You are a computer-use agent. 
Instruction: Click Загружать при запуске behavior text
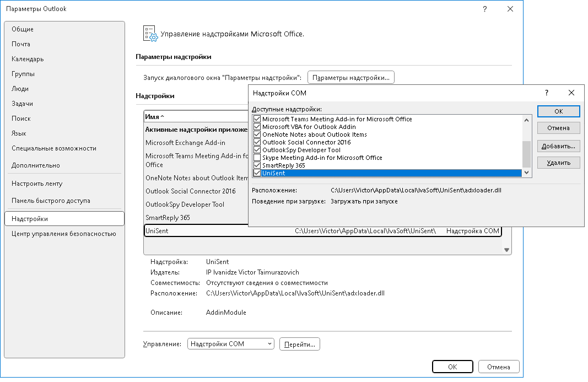364,202
